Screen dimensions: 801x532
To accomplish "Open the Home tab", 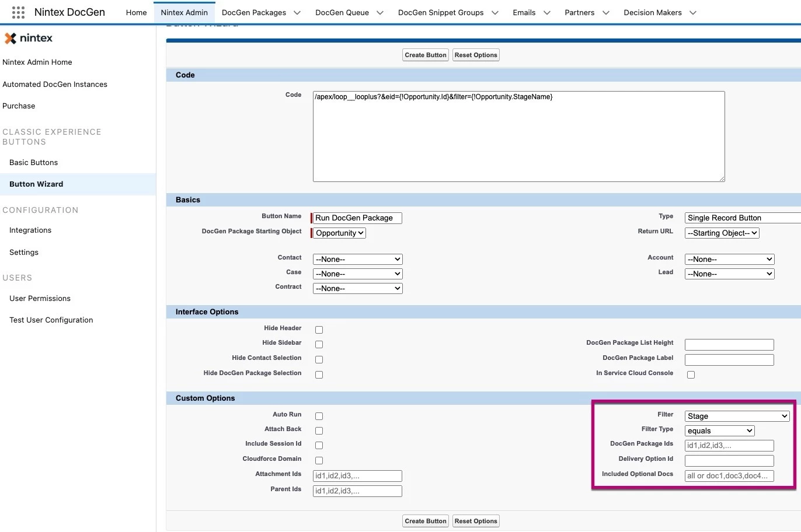I will pos(136,12).
